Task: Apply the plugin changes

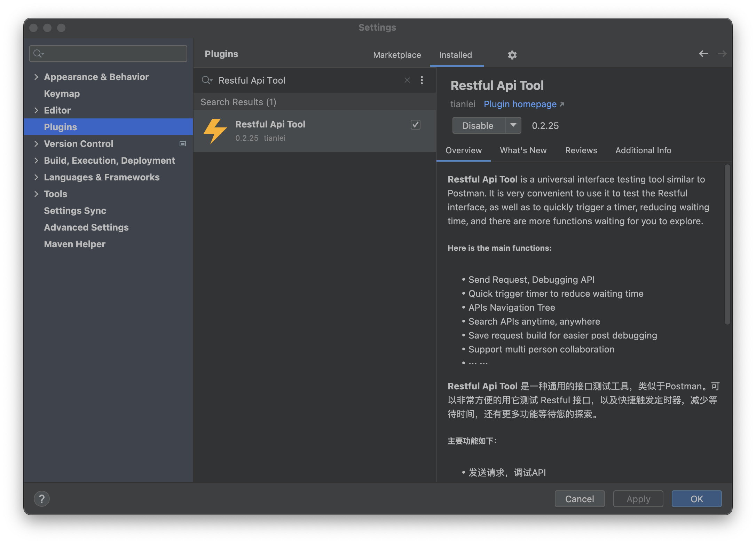Action: click(x=638, y=499)
